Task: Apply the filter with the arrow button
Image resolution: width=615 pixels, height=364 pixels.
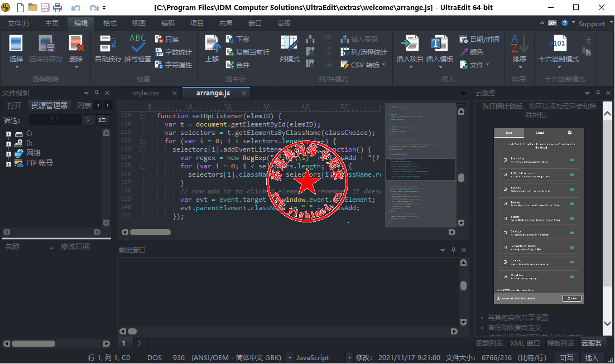Action: pos(88,120)
